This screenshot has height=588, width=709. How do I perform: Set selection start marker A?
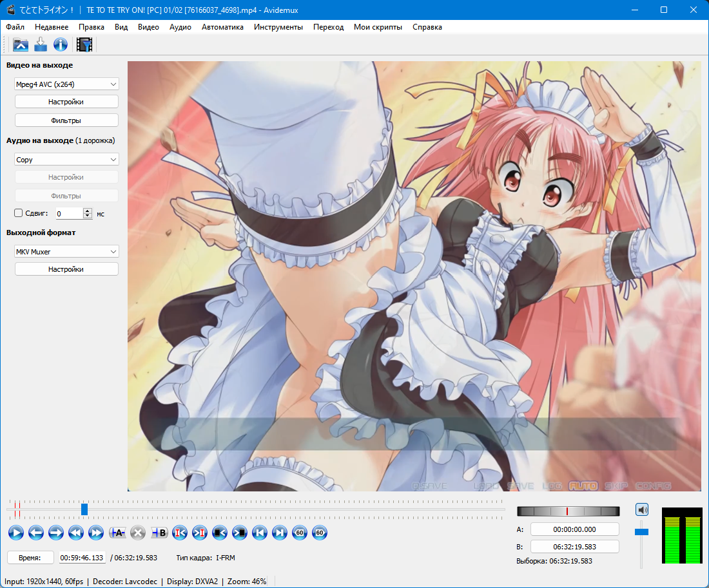117,533
